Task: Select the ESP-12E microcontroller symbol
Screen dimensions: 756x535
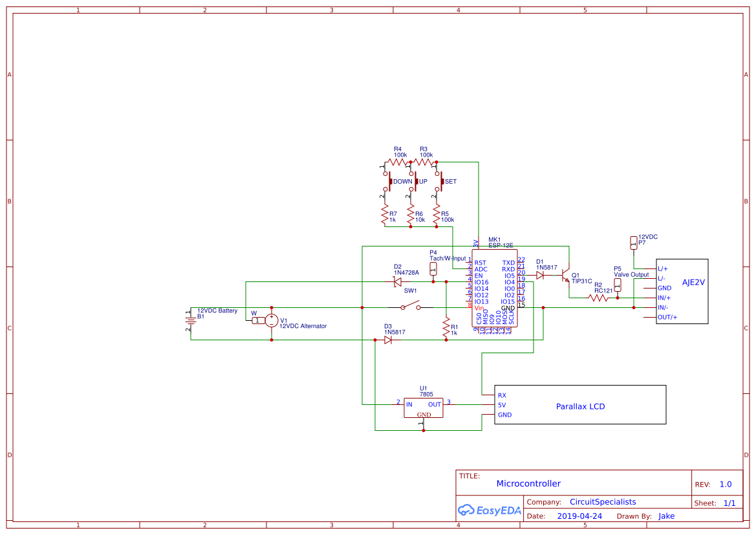Action: click(x=495, y=288)
